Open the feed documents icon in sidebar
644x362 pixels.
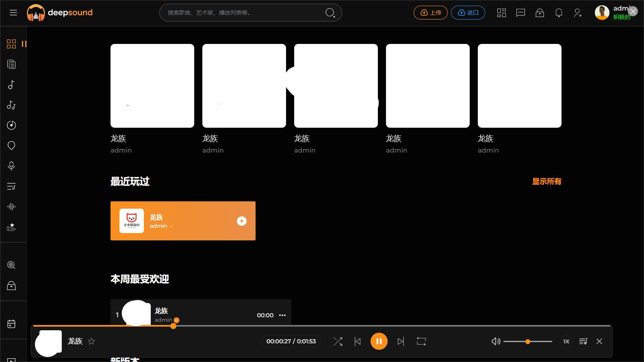coord(11,64)
